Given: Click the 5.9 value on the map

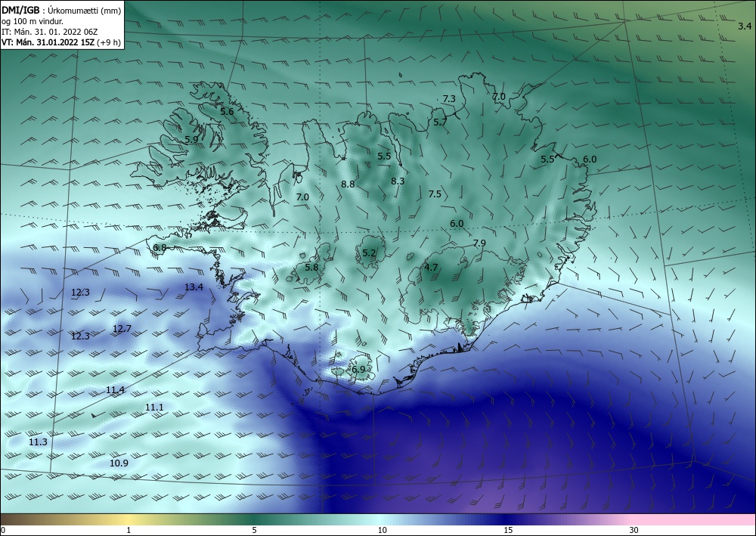Looking at the screenshot, I should click(191, 139).
